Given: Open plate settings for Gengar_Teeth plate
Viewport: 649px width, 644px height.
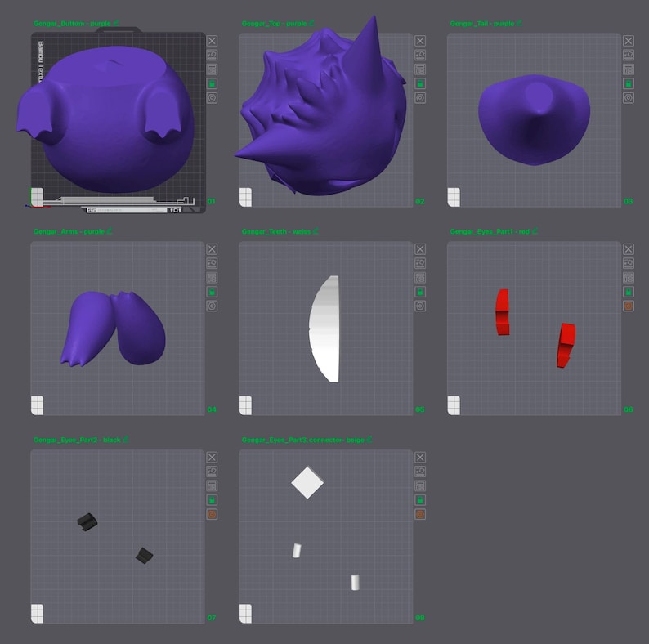Looking at the screenshot, I should (420, 306).
